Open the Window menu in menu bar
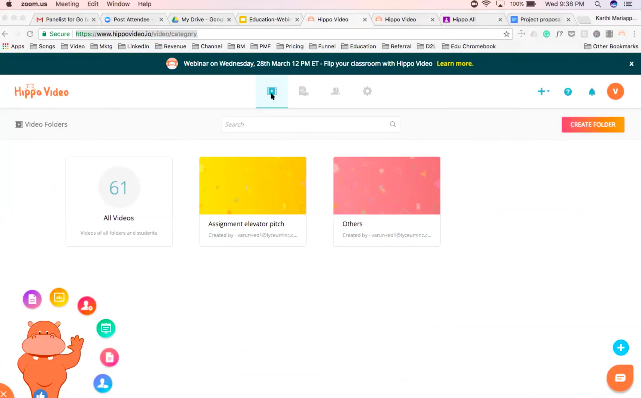 click(118, 4)
